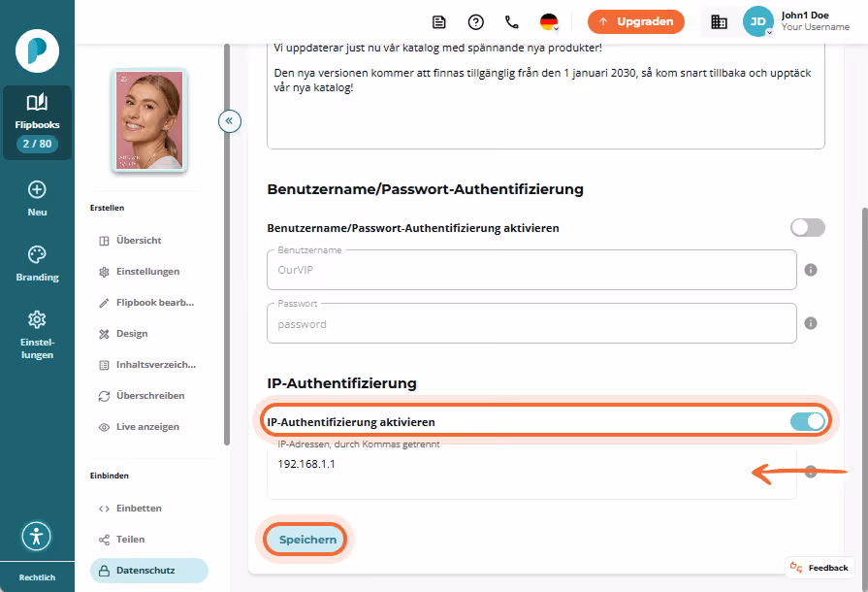The width and height of the screenshot is (868, 592).
Task: Open the Rechtlich link
Action: (x=37, y=577)
